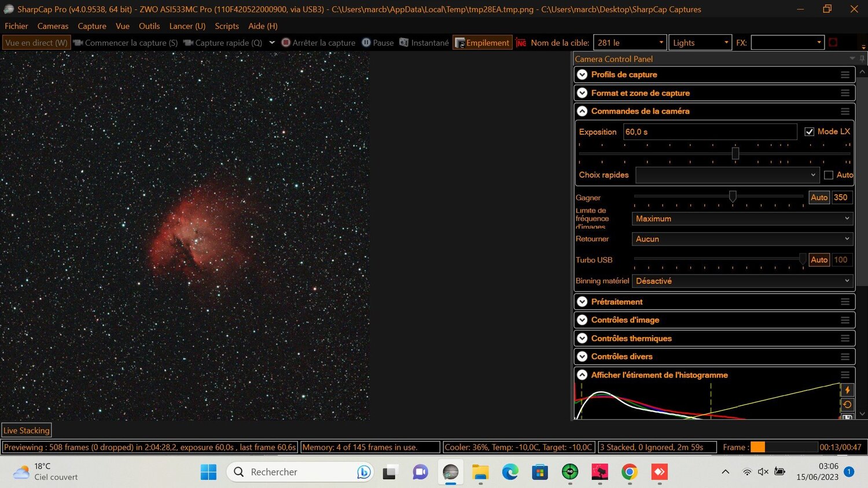Open the Cameras menu
This screenshot has height=488, width=868.
(53, 26)
